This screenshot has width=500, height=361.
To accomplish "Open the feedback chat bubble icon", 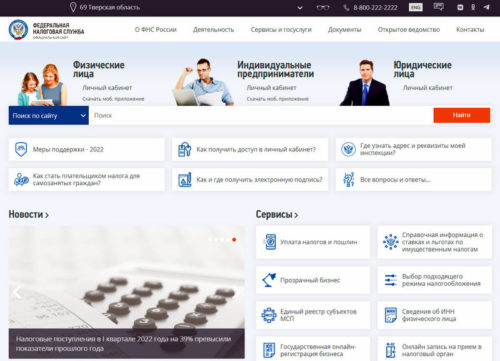I will [x=438, y=7].
